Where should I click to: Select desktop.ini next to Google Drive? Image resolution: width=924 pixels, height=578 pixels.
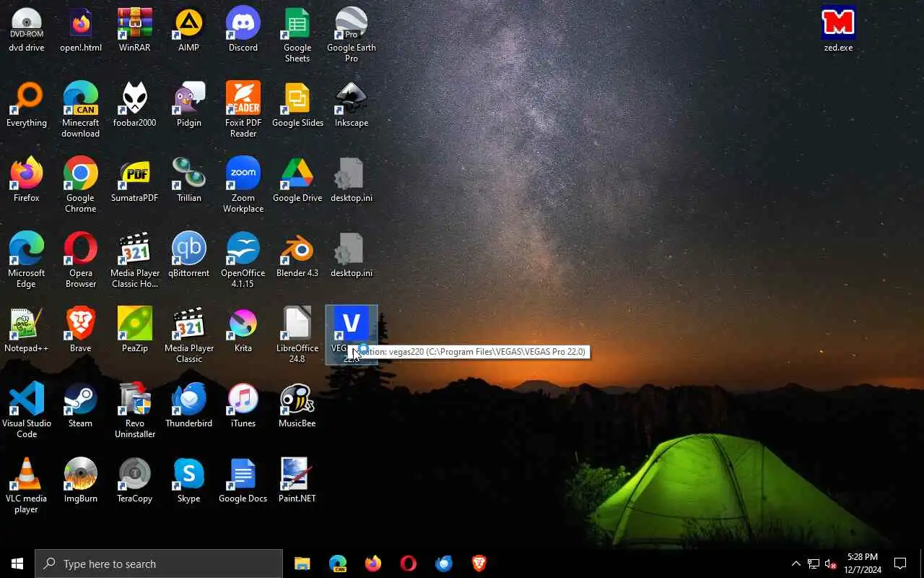coord(352,179)
